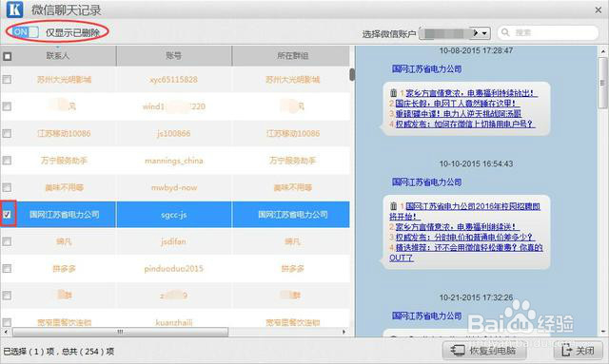Viewport: 609px width, 364px height.
Task: Open the third link in 10-08-2015 message
Action: click(x=459, y=114)
